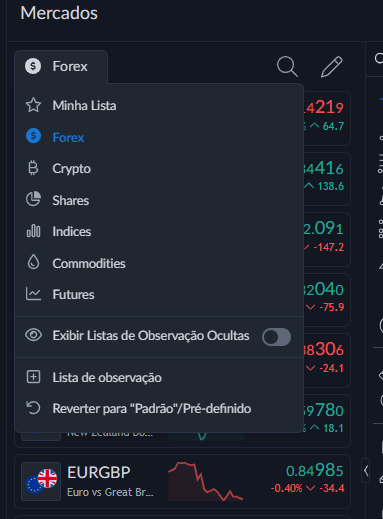Choose Crypto from the watchlist menu
Screen dimensions: 383x519
159,168
